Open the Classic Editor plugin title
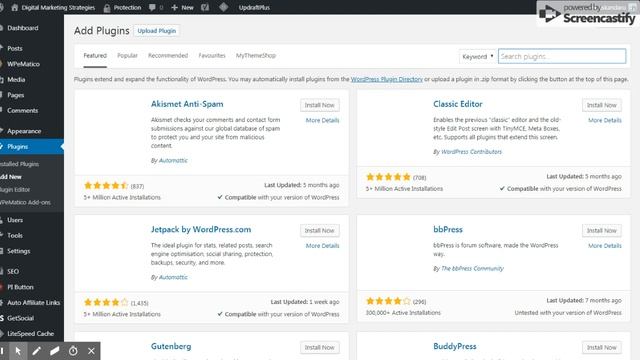 pyautogui.click(x=458, y=104)
